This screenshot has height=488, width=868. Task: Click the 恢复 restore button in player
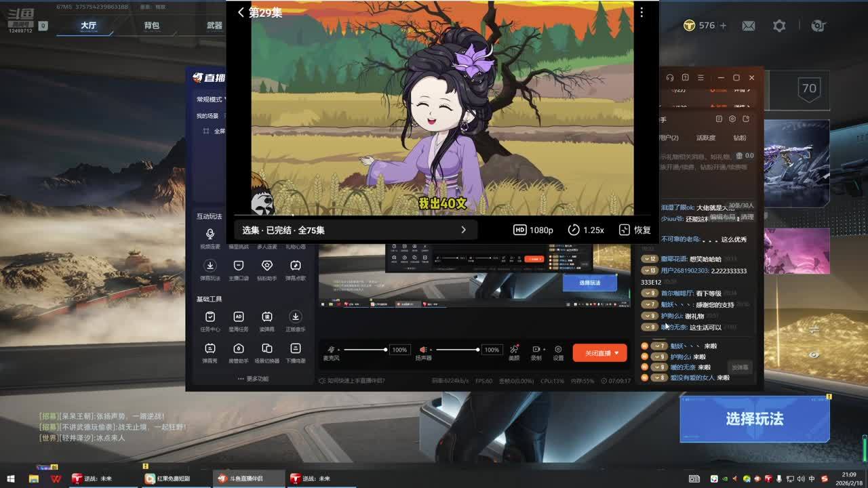click(635, 230)
